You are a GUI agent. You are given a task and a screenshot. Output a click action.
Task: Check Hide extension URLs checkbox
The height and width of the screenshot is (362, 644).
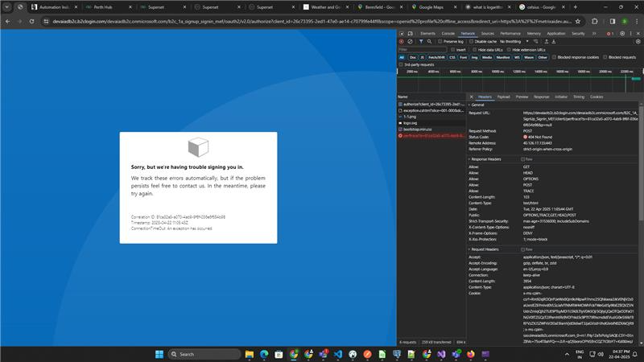(509, 50)
